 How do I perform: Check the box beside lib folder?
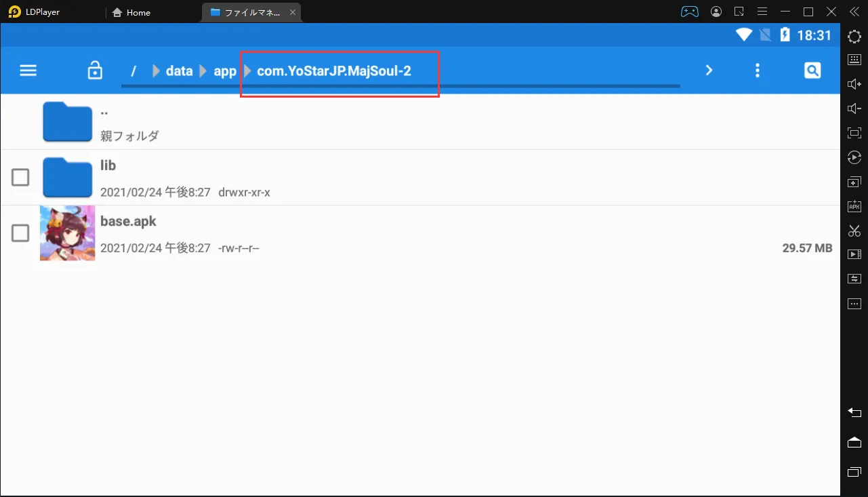coord(20,178)
